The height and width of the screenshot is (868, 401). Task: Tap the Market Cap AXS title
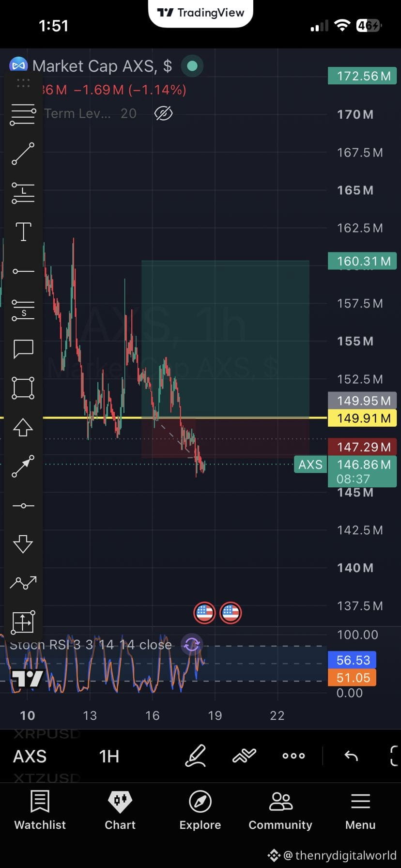[x=102, y=66]
